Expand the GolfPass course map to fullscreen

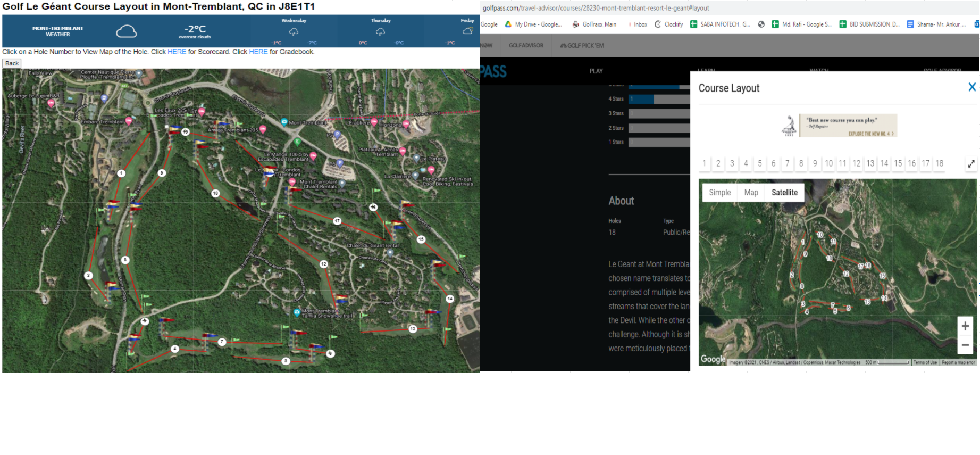click(971, 164)
